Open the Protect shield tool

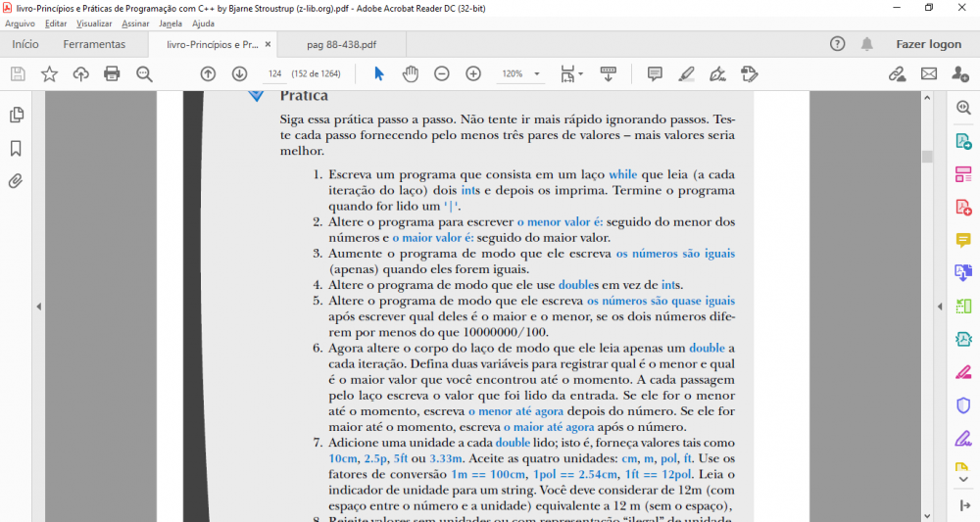click(962, 404)
